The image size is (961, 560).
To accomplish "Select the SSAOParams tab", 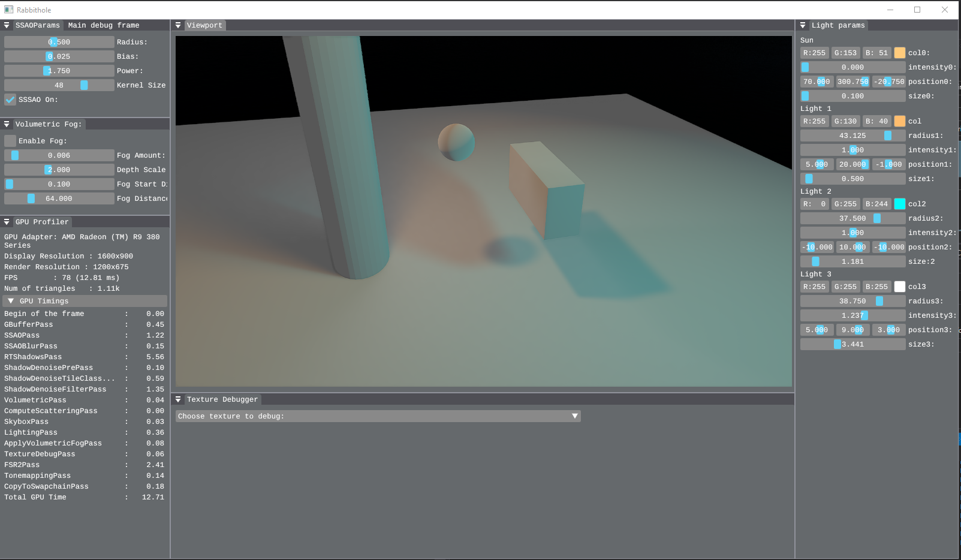I will (38, 25).
